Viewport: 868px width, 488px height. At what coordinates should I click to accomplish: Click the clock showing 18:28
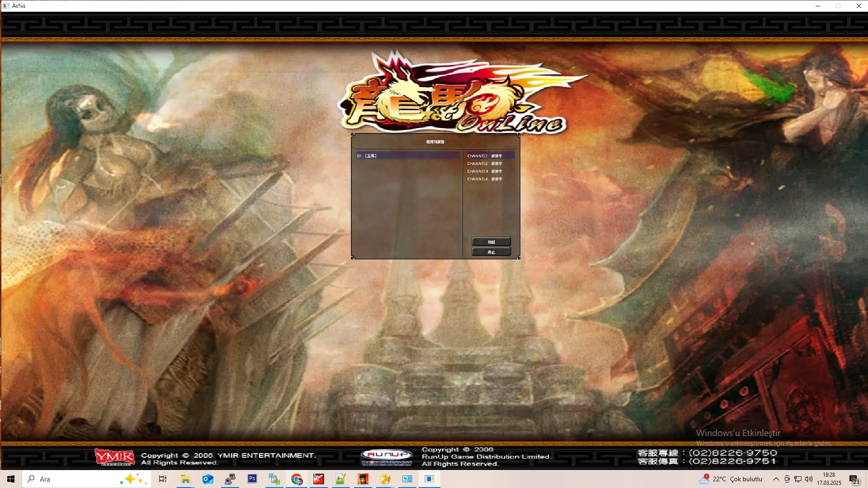[829, 479]
